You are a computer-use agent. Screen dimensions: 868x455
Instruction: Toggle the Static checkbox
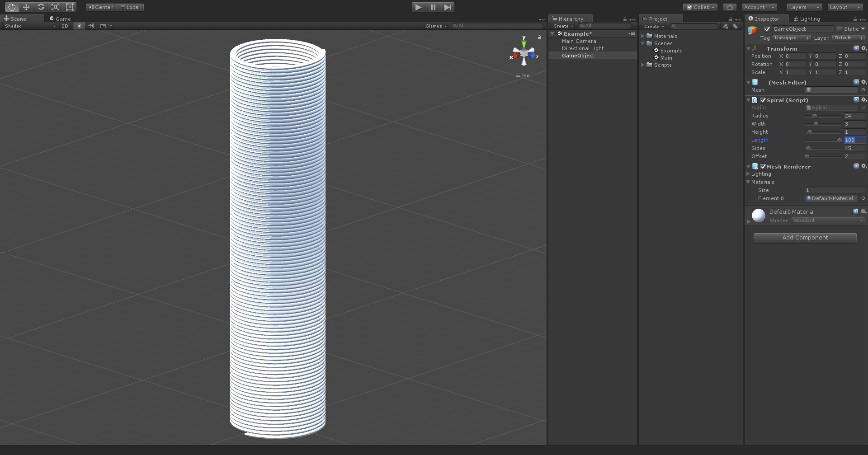pyautogui.click(x=839, y=29)
